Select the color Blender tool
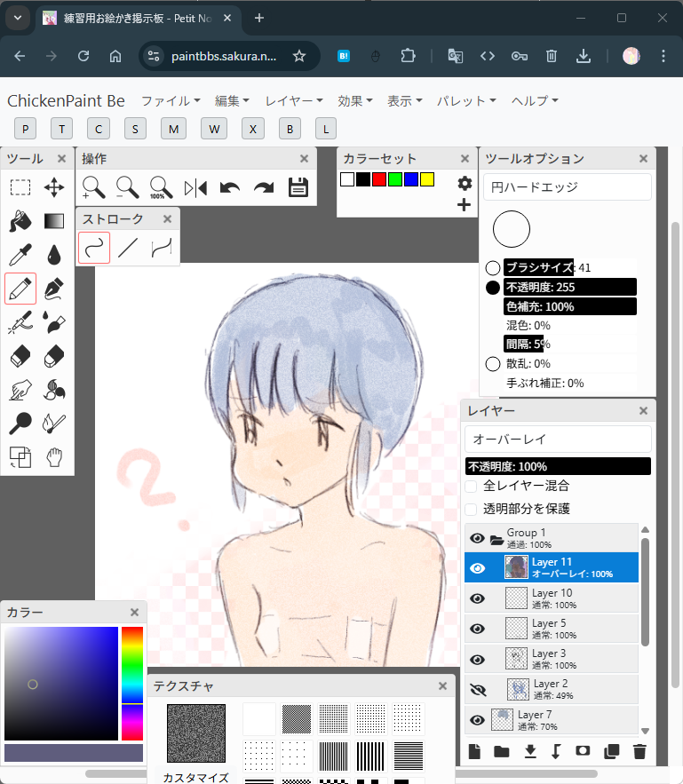The width and height of the screenshot is (683, 784). (x=54, y=390)
